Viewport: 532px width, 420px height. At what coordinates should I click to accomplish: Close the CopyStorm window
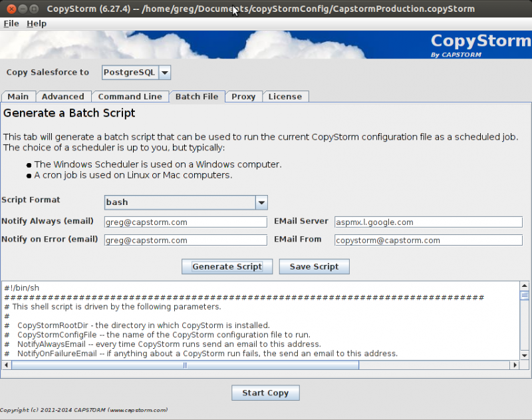pyautogui.click(x=11, y=9)
